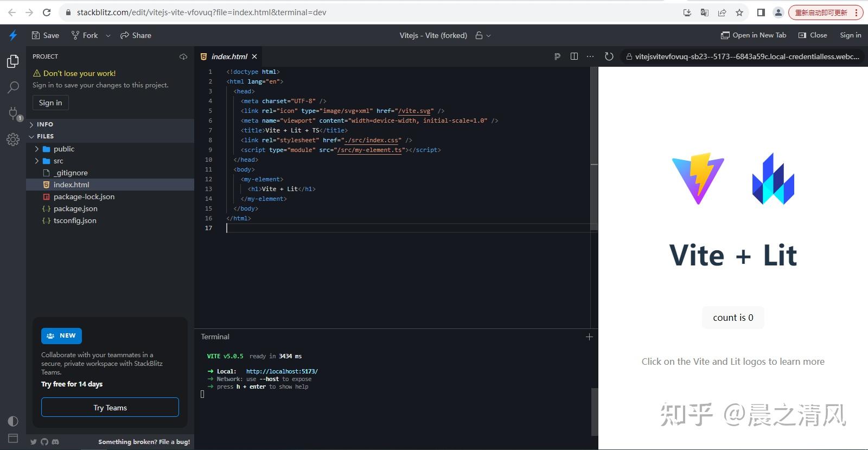
Task: Open the GitHub icon in the footer
Action: coord(44,442)
